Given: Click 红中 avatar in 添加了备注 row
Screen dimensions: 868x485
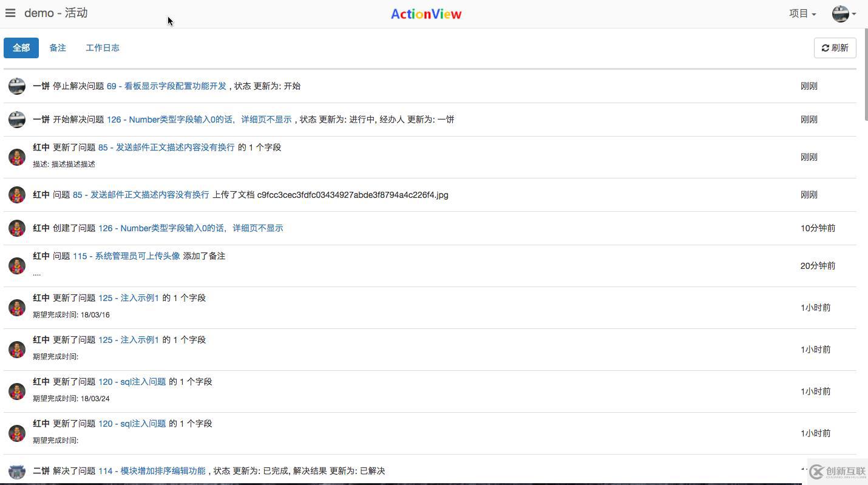Looking at the screenshot, I should coord(17,266).
